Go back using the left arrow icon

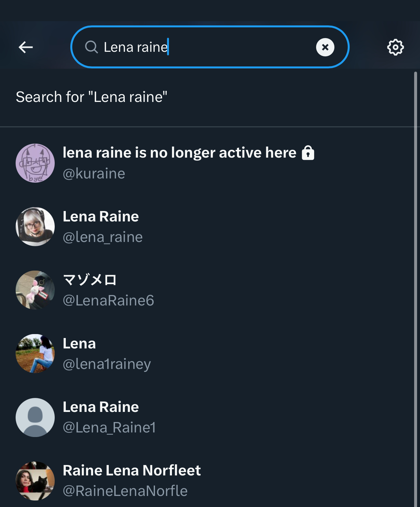coord(26,47)
